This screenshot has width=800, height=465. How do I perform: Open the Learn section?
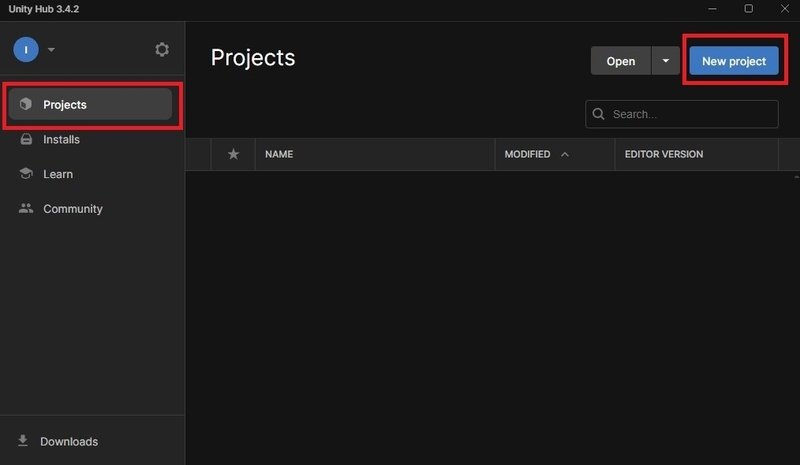(x=58, y=174)
